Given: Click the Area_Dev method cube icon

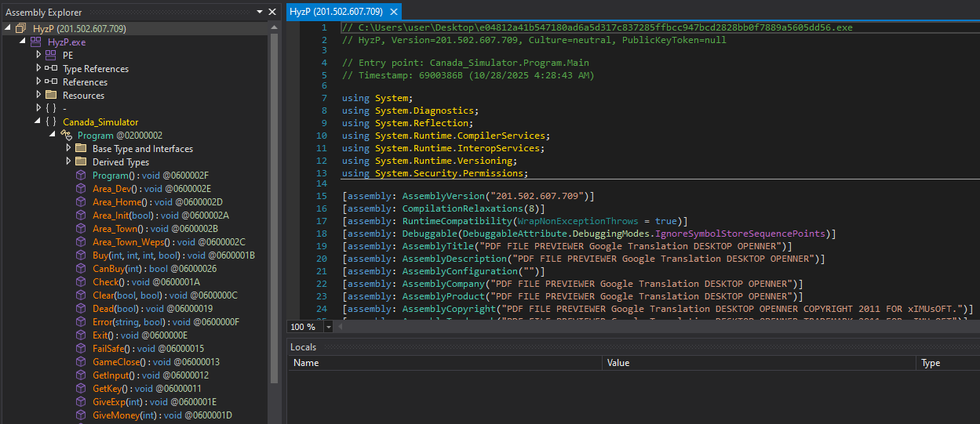Looking at the screenshot, I should [81, 189].
